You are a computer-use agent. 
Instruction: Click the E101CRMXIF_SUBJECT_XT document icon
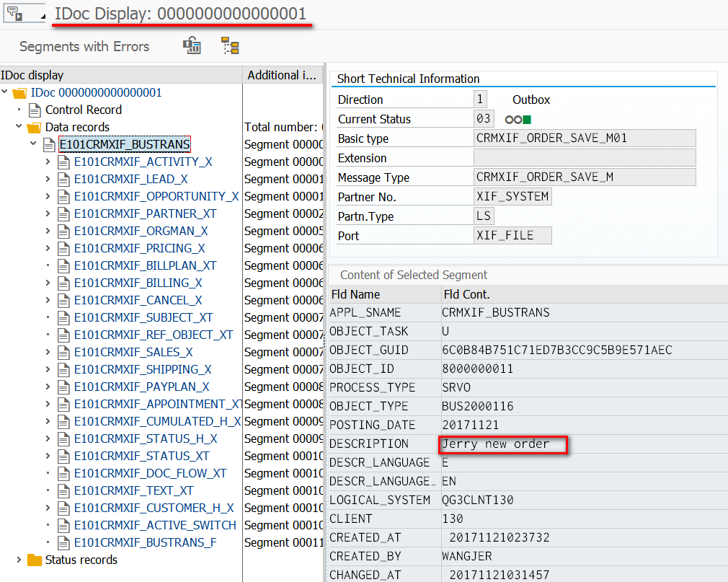pos(63,318)
